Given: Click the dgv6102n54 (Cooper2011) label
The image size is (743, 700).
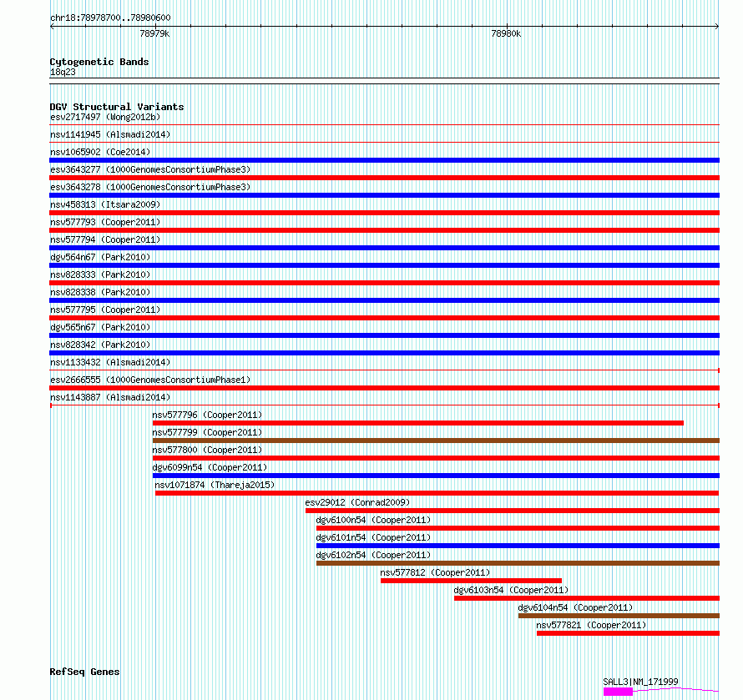Looking at the screenshot, I should point(373,555).
